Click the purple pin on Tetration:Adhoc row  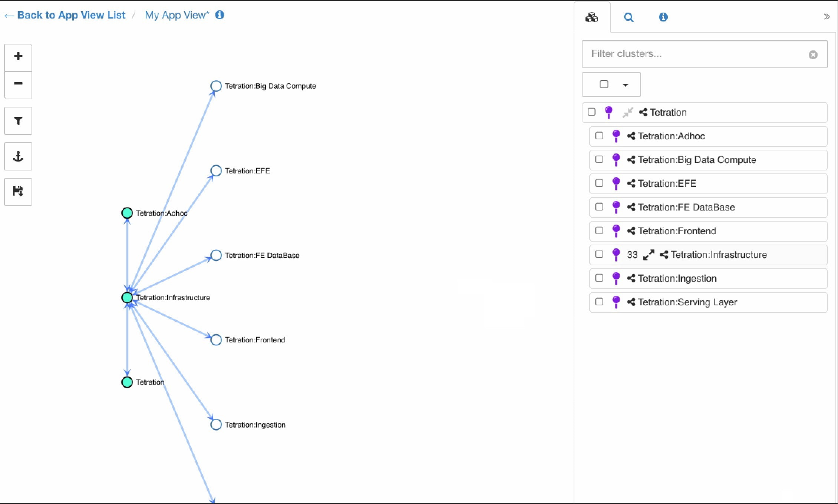click(x=616, y=136)
